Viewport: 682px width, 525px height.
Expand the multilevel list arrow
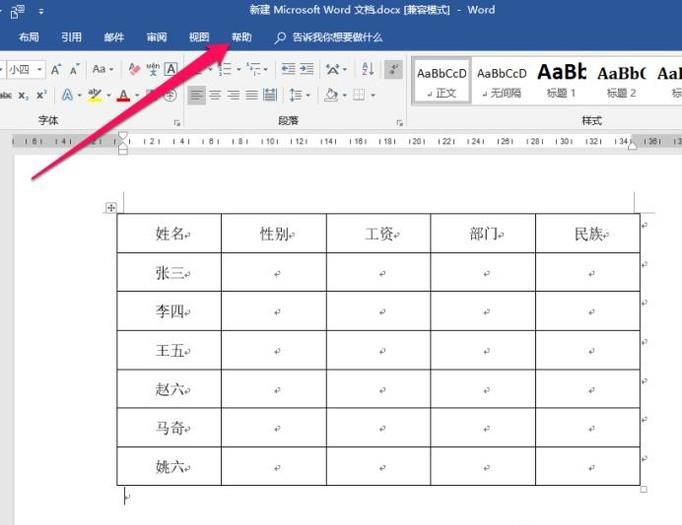(265, 70)
